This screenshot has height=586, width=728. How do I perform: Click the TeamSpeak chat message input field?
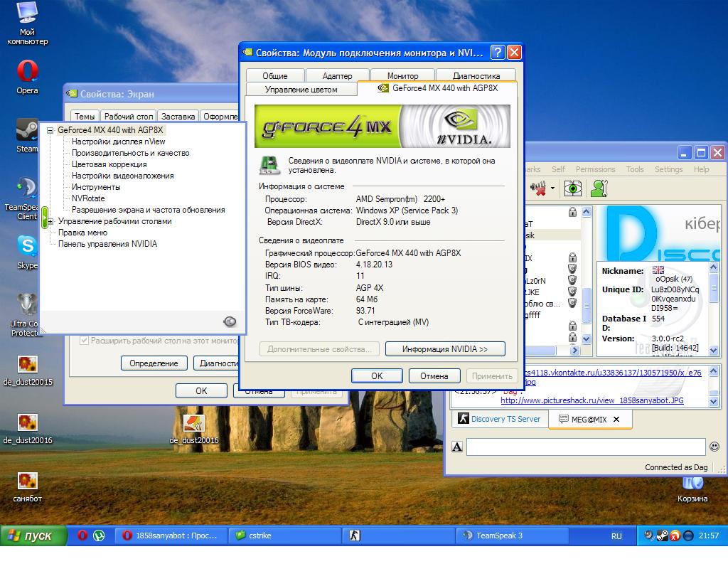click(x=586, y=447)
